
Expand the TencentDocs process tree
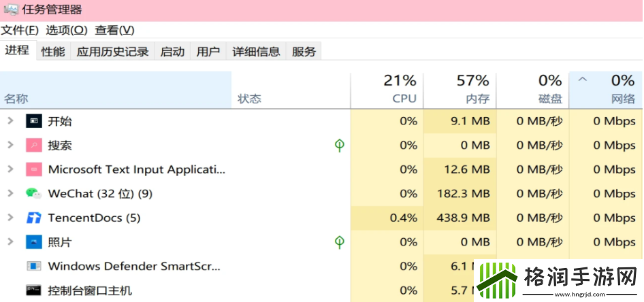click(10, 218)
